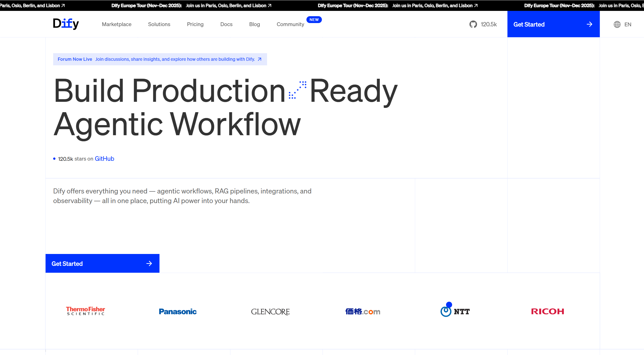Click the Thermo Fisher Scientific logo

(86, 311)
